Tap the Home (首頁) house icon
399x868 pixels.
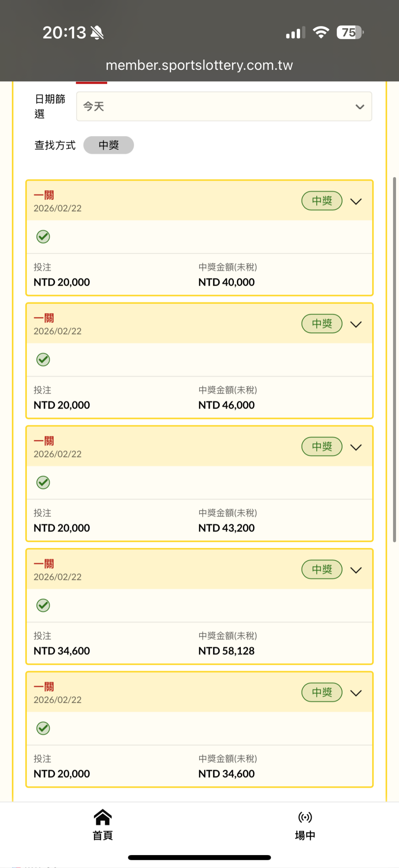pyautogui.click(x=102, y=818)
